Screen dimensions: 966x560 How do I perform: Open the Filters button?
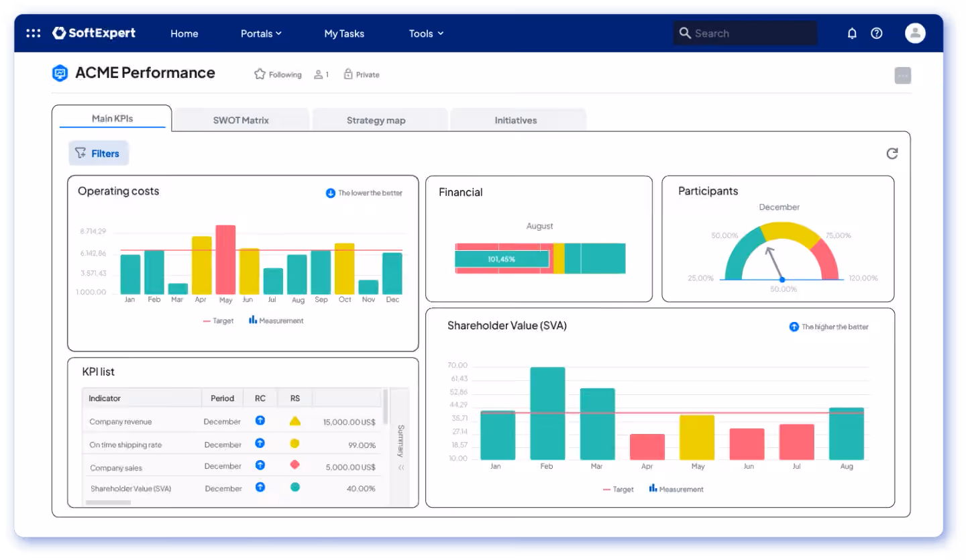[x=99, y=154]
